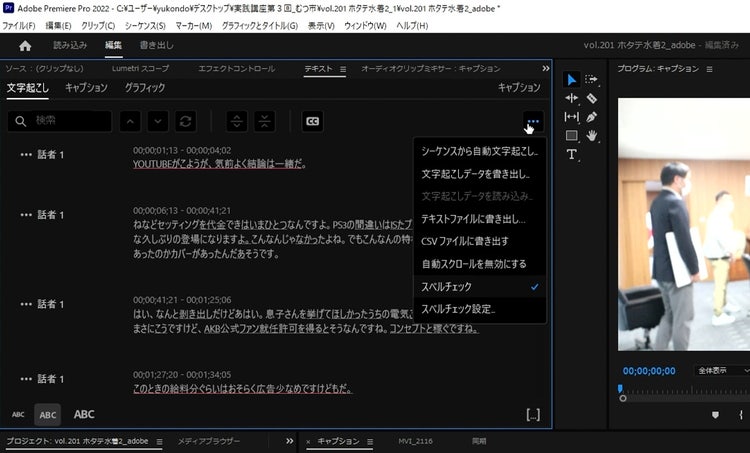Choose the large ABC text size
This screenshot has width=750, height=453.
coord(84,414)
